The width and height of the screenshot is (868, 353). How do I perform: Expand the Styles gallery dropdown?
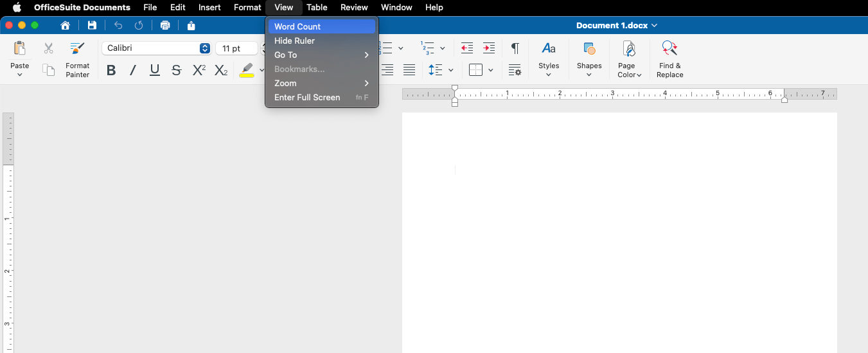click(x=549, y=75)
